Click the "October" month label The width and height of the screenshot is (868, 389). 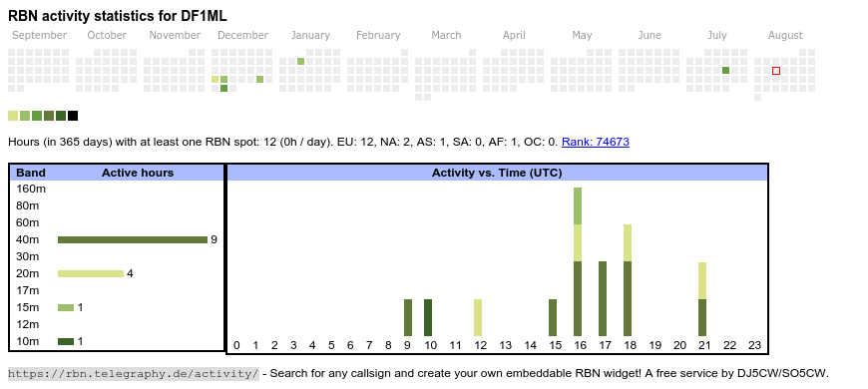coord(107,36)
